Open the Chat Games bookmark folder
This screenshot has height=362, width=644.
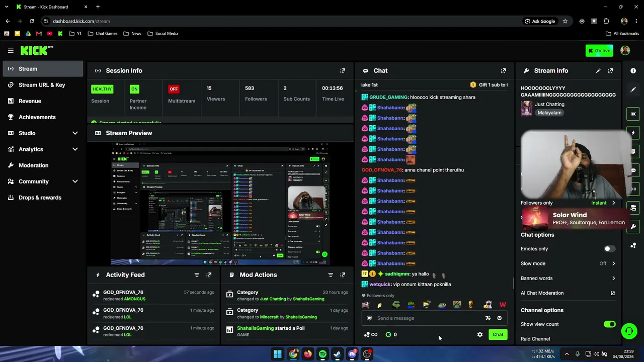coord(102,34)
